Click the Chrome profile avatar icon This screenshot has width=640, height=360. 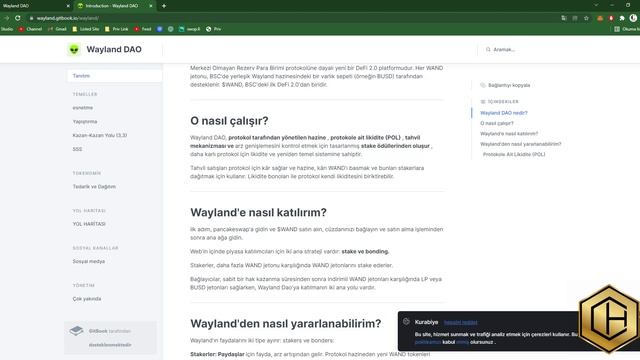click(633, 18)
